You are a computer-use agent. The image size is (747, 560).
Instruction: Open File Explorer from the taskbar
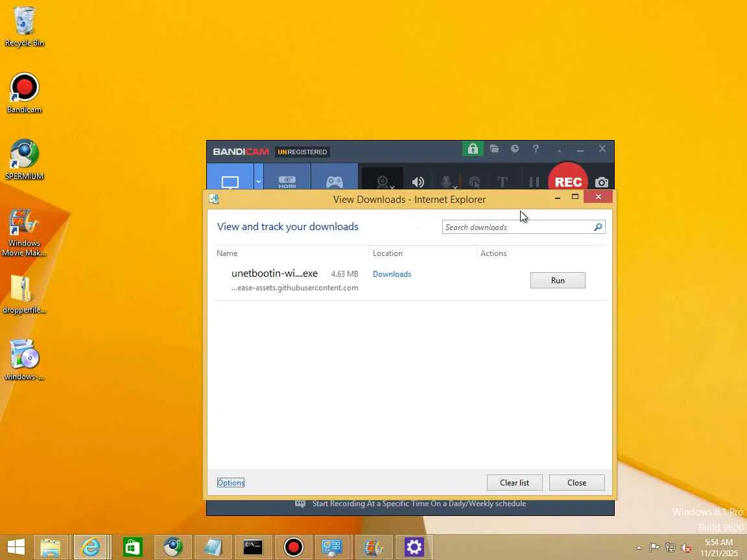[51, 547]
